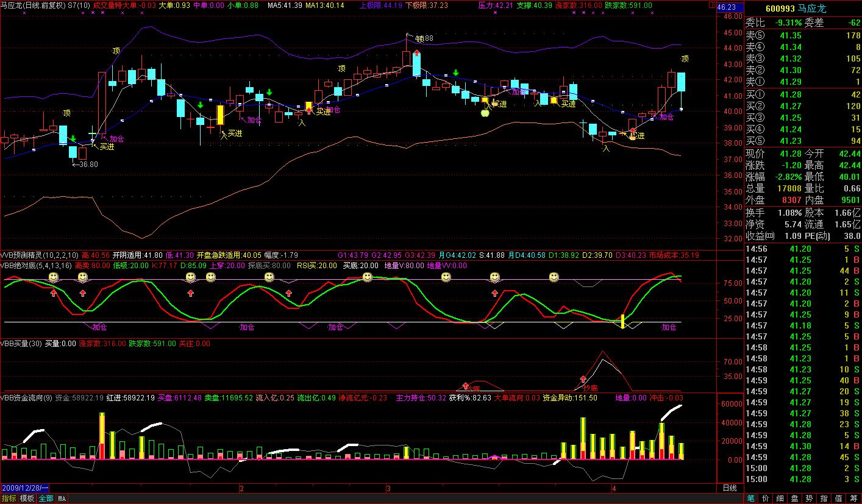The height and width of the screenshot is (504, 862).
Task: Click the 总量 17808 quote field
Action: click(773, 188)
